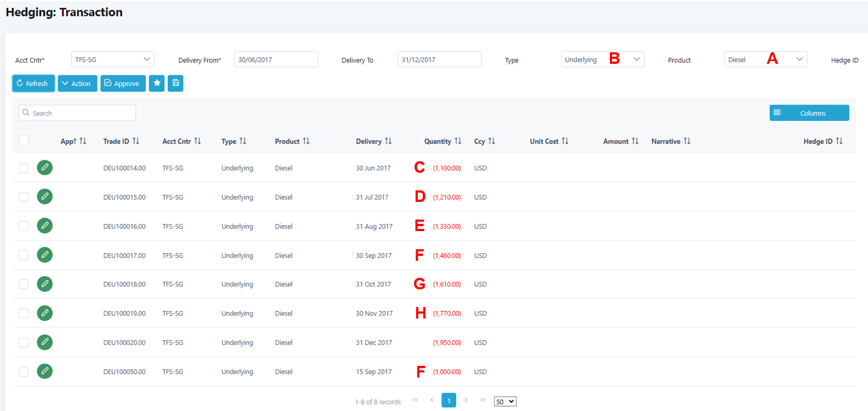Viewport: 868px width, 411px height.
Task: Sort by Quantity column sort icon
Action: (458, 141)
